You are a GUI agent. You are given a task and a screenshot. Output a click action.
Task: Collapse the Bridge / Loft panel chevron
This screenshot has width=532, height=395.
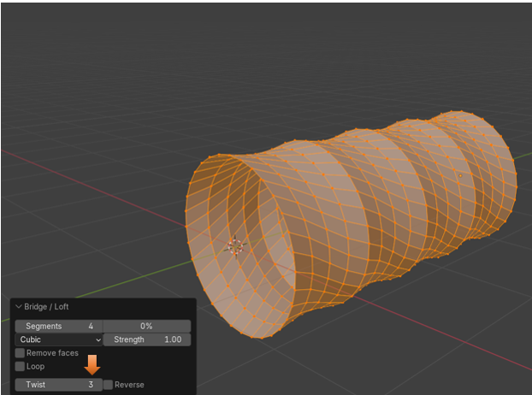point(19,307)
